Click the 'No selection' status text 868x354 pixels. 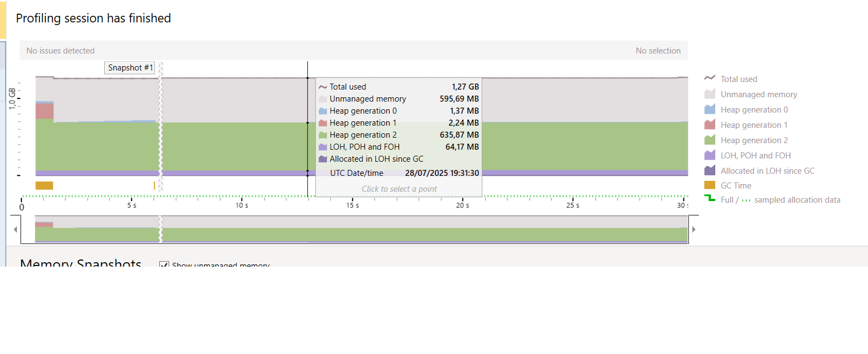click(658, 51)
